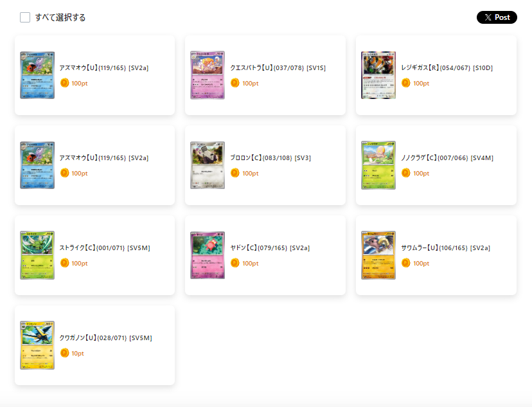The height and width of the screenshot is (407, 532).
Task: Select the すべて選択する label text
Action: [60, 17]
